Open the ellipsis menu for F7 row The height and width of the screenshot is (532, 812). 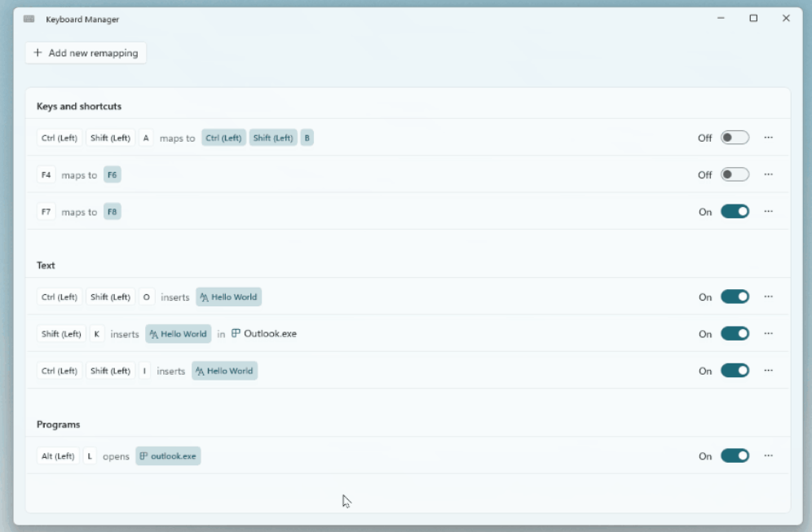(x=769, y=211)
